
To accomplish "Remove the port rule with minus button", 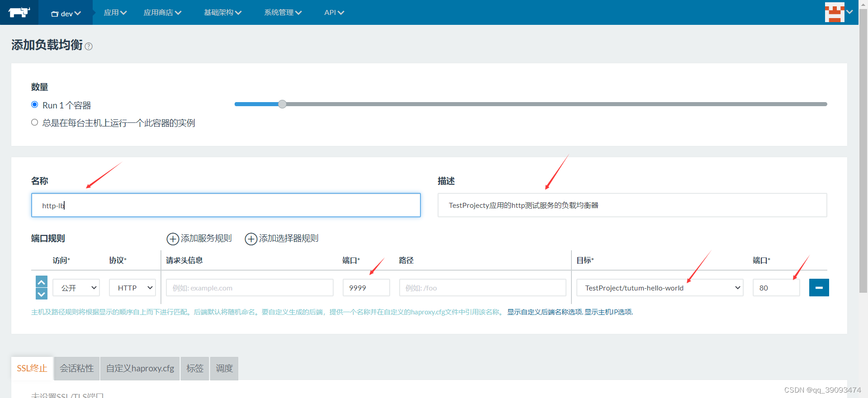I will [819, 288].
